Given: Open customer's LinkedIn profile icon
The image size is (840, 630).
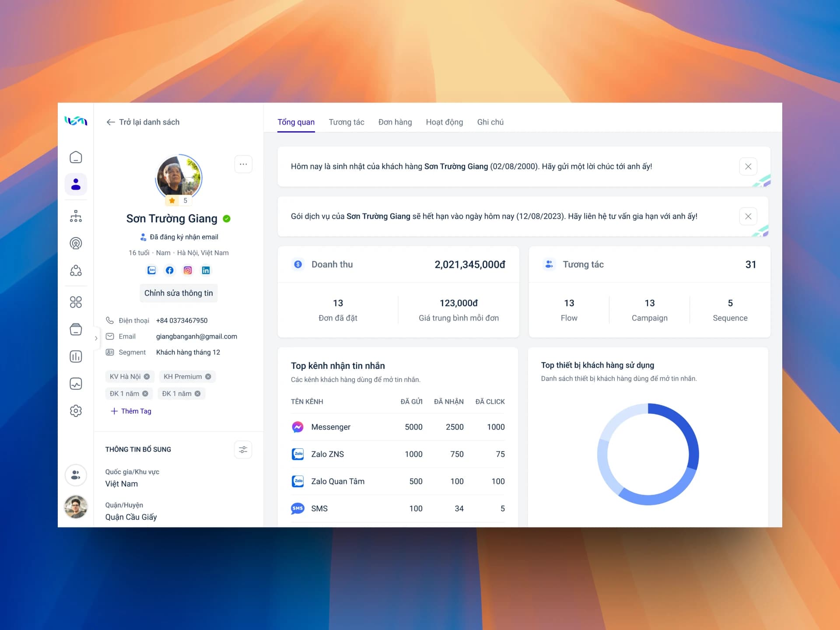Looking at the screenshot, I should click(206, 270).
